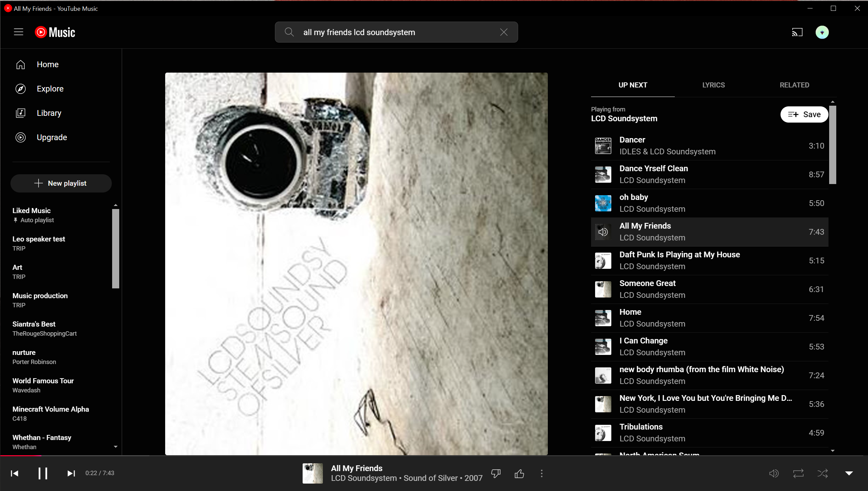Dislike the song with thumbs down
The height and width of the screenshot is (491, 868).
495,473
